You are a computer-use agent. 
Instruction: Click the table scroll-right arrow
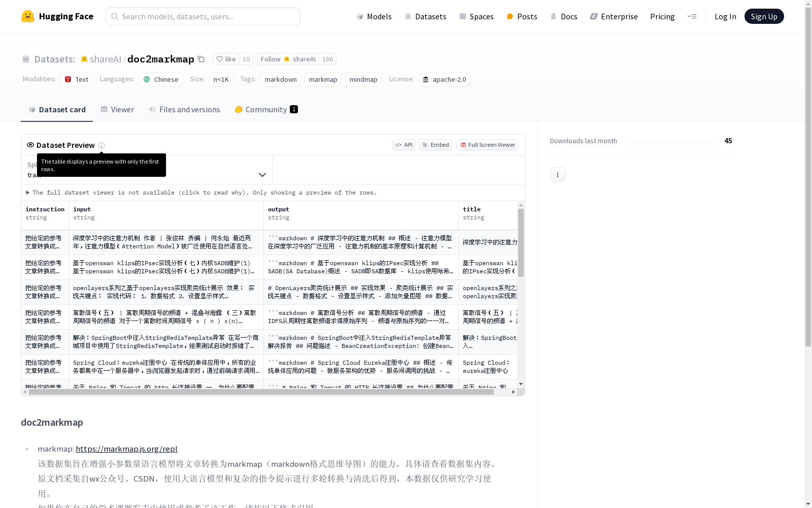pyautogui.click(x=514, y=392)
